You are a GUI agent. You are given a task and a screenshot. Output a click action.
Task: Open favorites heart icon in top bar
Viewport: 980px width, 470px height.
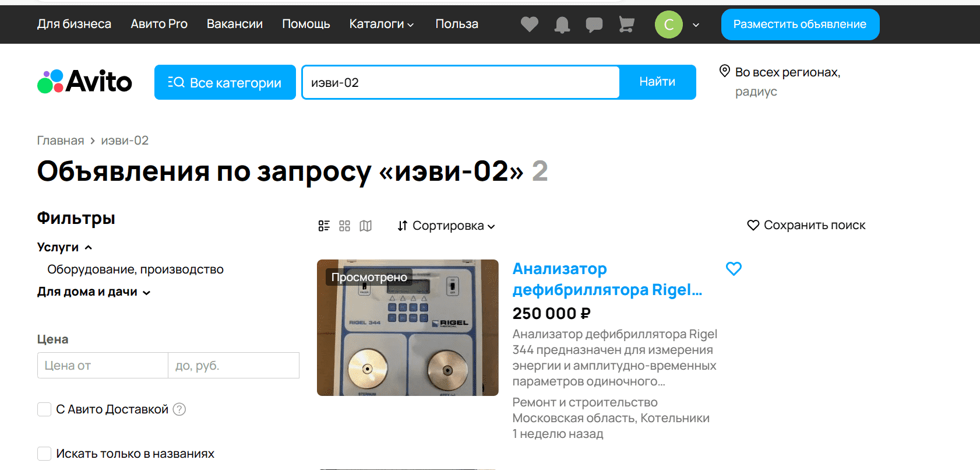[529, 24]
